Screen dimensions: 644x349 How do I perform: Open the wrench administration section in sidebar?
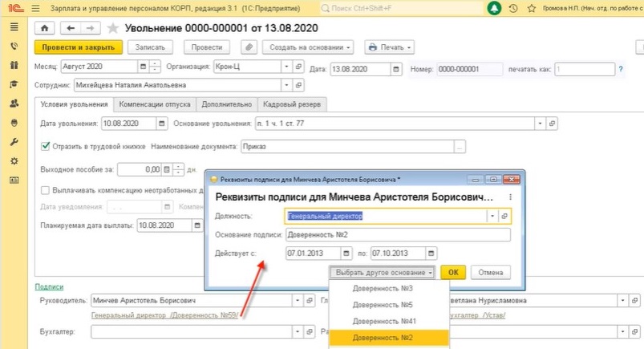(14, 142)
